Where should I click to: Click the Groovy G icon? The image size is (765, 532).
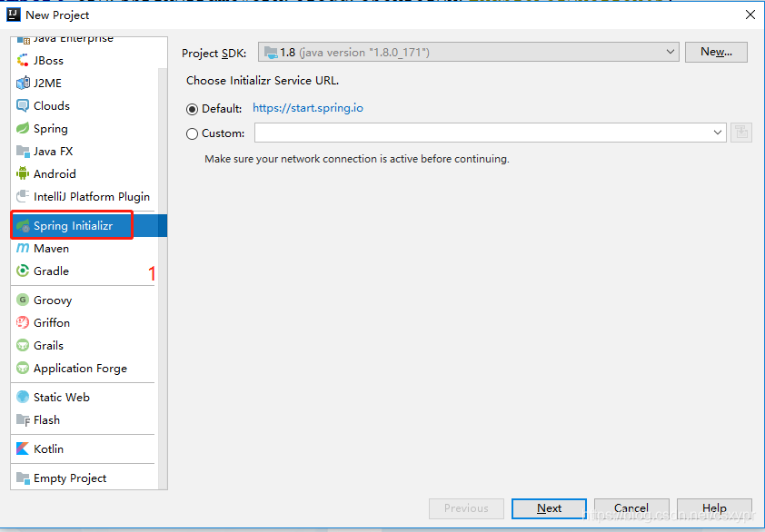click(23, 300)
